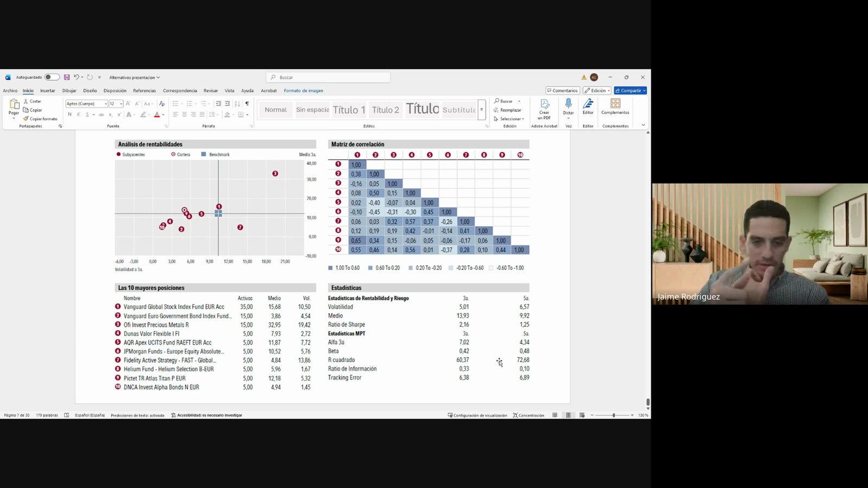Viewport: 868px width, 488px height.
Task: Click the zoom slider in status bar
Action: pos(614,415)
